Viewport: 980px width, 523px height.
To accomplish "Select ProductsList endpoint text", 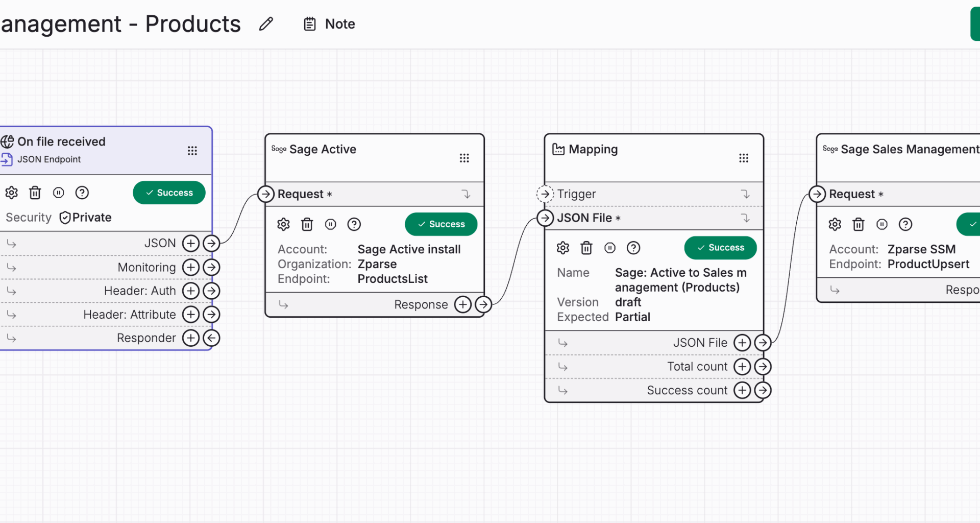I will [x=393, y=279].
